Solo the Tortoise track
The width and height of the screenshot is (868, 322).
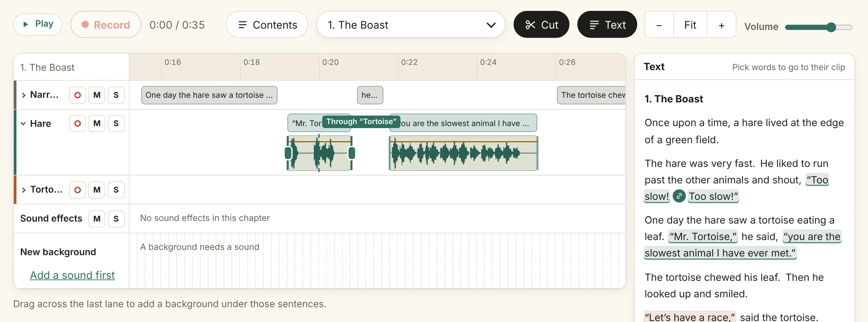116,190
